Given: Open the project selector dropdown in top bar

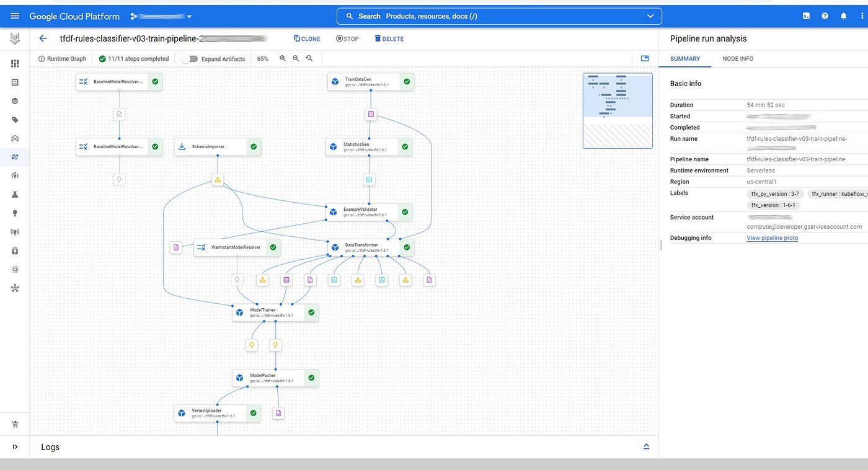Looking at the screenshot, I should pyautogui.click(x=190, y=16).
